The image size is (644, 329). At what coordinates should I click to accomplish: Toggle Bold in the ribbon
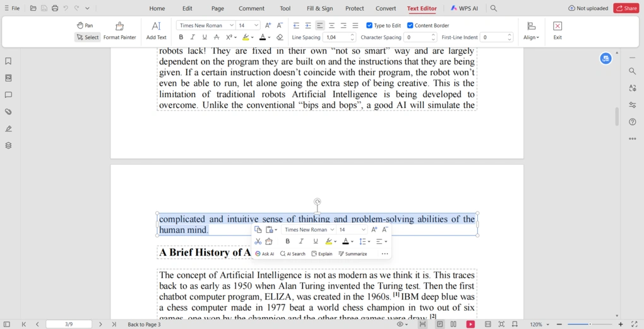point(181,37)
